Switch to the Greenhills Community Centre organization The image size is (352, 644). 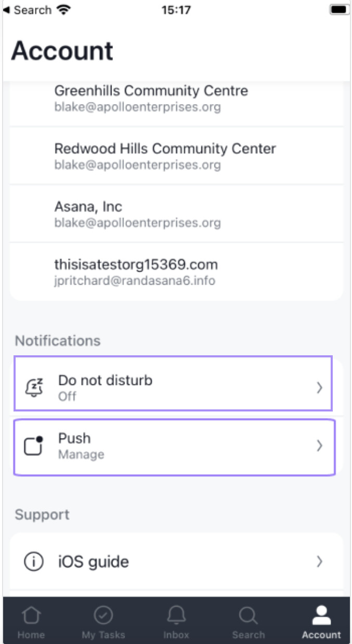coord(151,97)
